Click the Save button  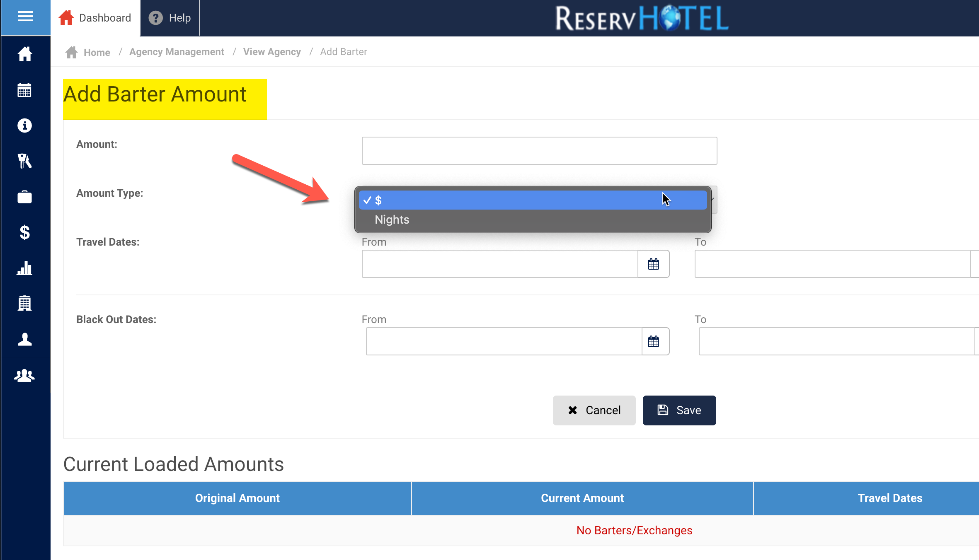coord(679,410)
